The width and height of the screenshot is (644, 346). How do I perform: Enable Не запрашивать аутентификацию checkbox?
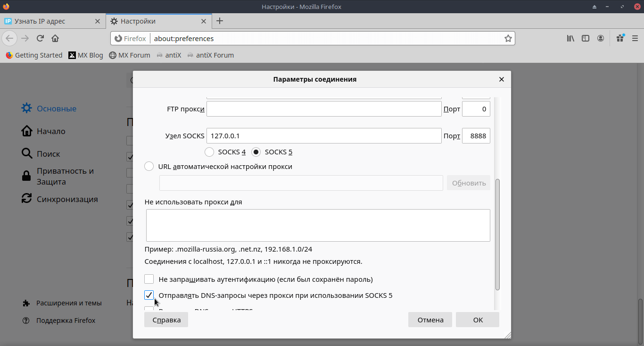point(149,279)
